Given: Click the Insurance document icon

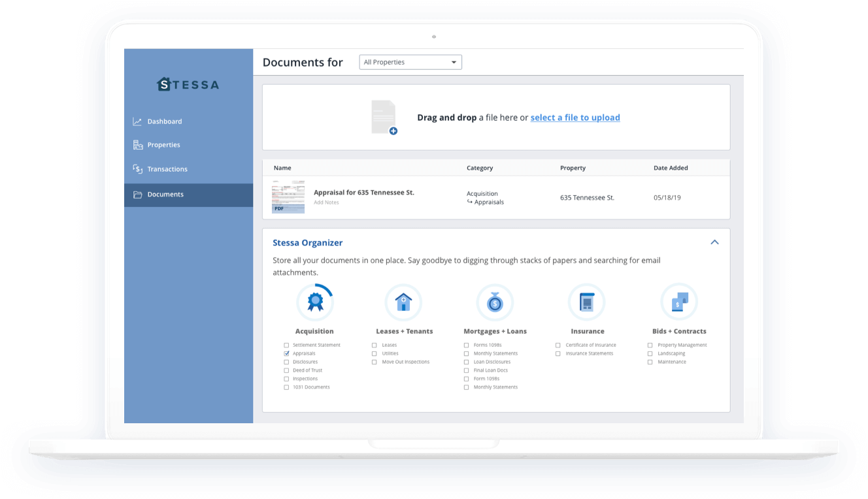Looking at the screenshot, I should (587, 302).
